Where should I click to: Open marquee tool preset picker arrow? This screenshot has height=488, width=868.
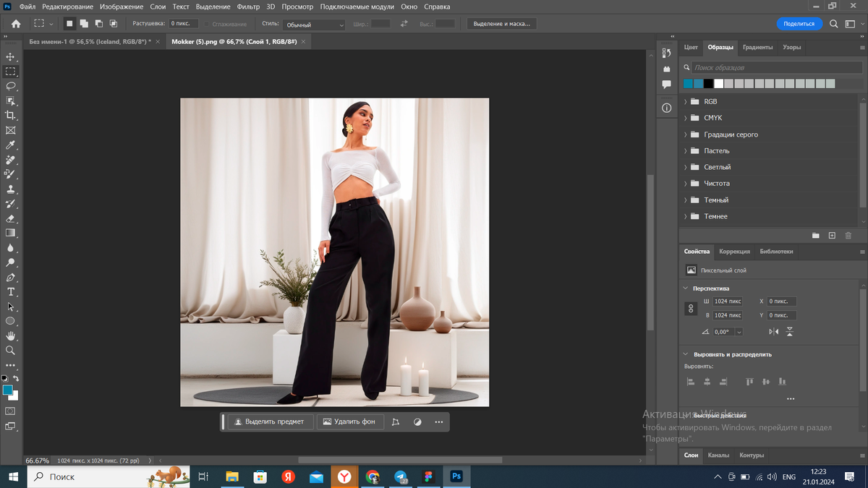pos(51,24)
